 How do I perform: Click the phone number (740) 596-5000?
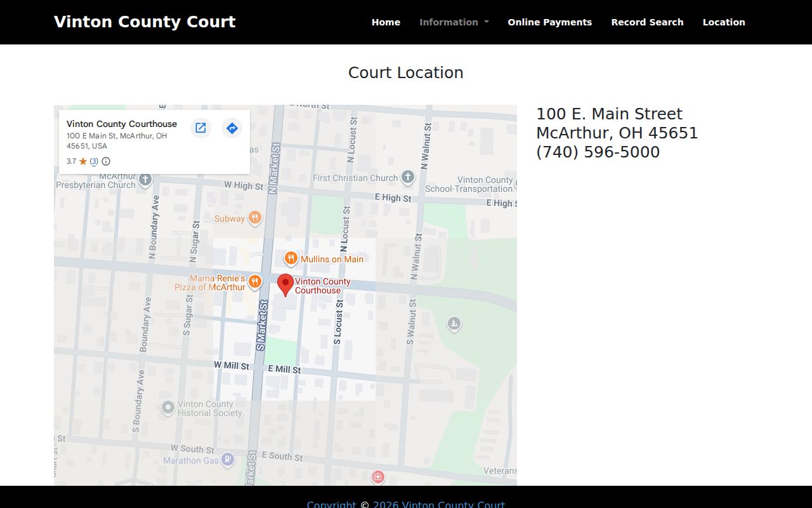(598, 152)
